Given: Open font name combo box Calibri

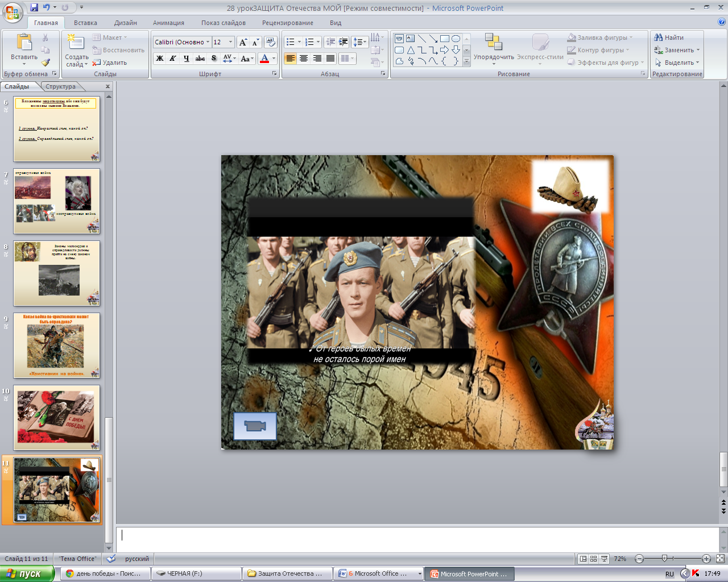Looking at the screenshot, I should coord(183,42).
